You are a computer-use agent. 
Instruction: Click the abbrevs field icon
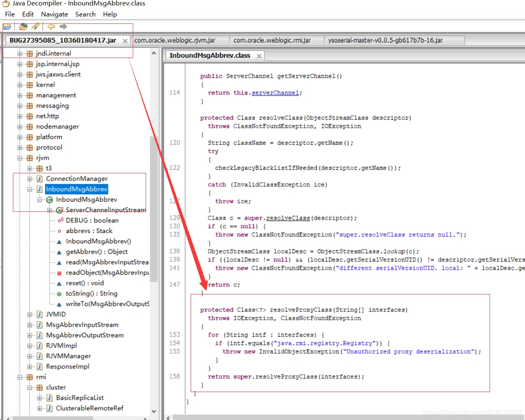click(x=59, y=231)
